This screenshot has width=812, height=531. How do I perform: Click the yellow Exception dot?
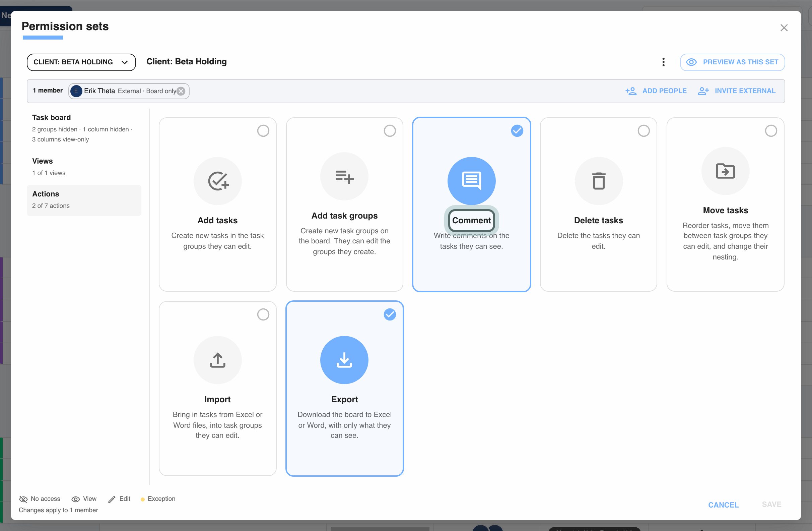click(143, 499)
